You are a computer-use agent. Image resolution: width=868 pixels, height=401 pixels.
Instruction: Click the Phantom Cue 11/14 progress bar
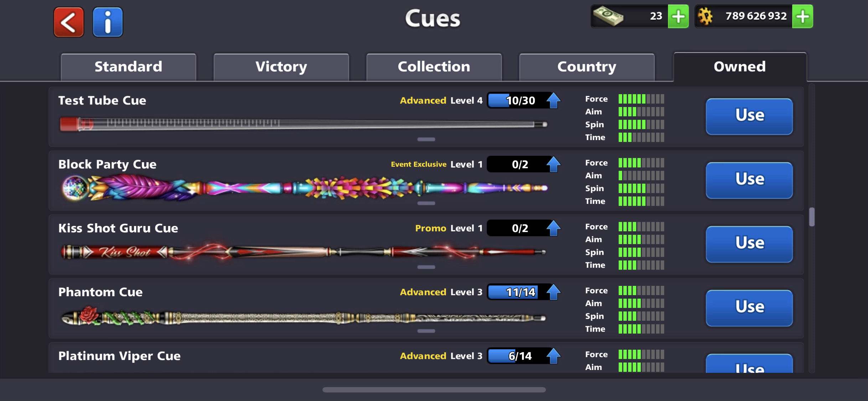coord(517,292)
